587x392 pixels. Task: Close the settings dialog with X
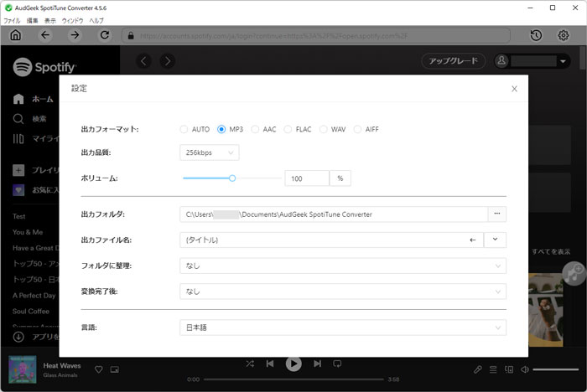[x=514, y=89]
